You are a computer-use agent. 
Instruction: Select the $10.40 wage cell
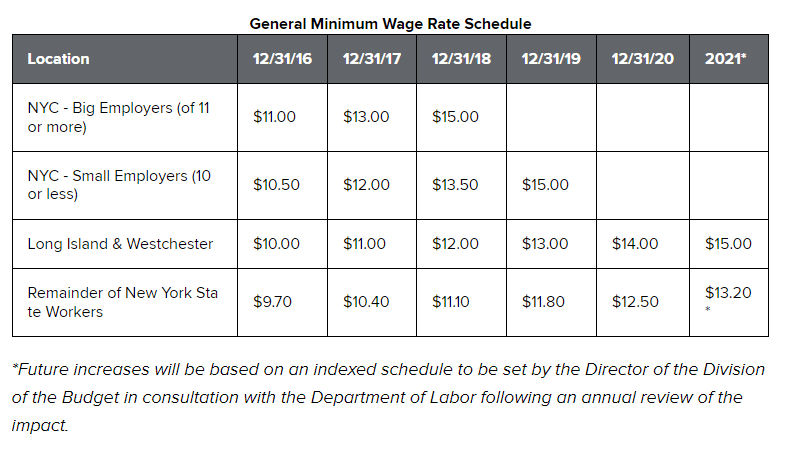click(x=366, y=302)
